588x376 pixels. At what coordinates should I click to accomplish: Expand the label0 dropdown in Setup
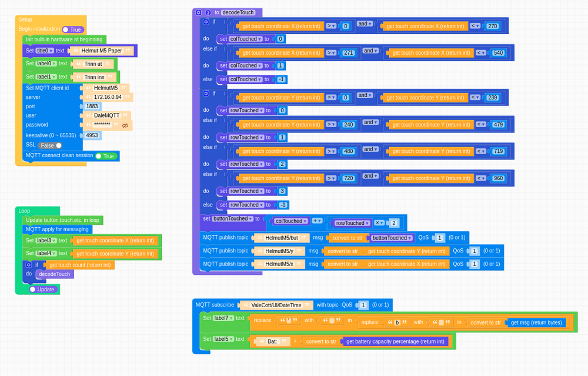pyautogui.click(x=46, y=64)
